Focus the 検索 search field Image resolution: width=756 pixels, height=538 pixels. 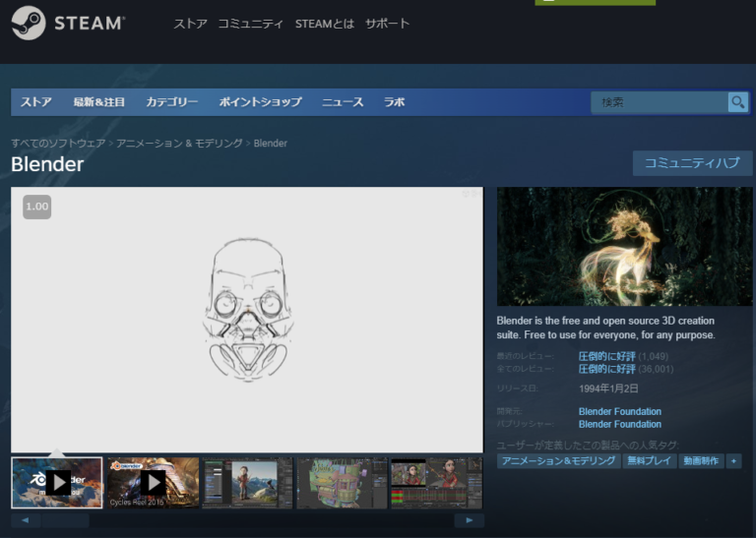(660, 102)
